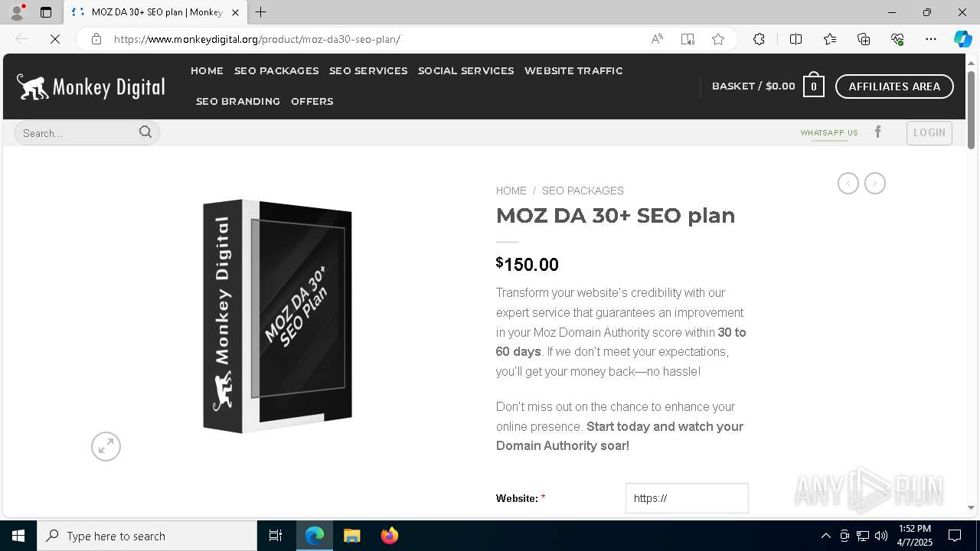Toggle split screen in Edge
The width and height of the screenshot is (980, 551).
(x=795, y=39)
